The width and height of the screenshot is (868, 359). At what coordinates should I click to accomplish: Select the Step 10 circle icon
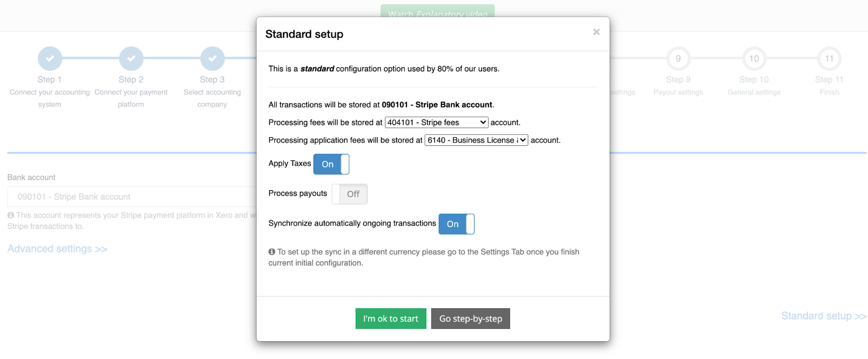pyautogui.click(x=754, y=58)
